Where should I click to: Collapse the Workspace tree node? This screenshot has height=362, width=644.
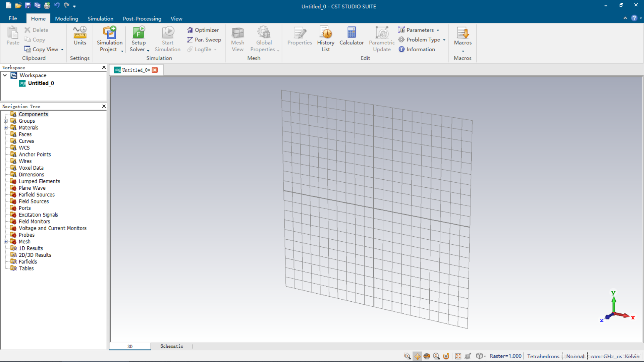(5, 75)
